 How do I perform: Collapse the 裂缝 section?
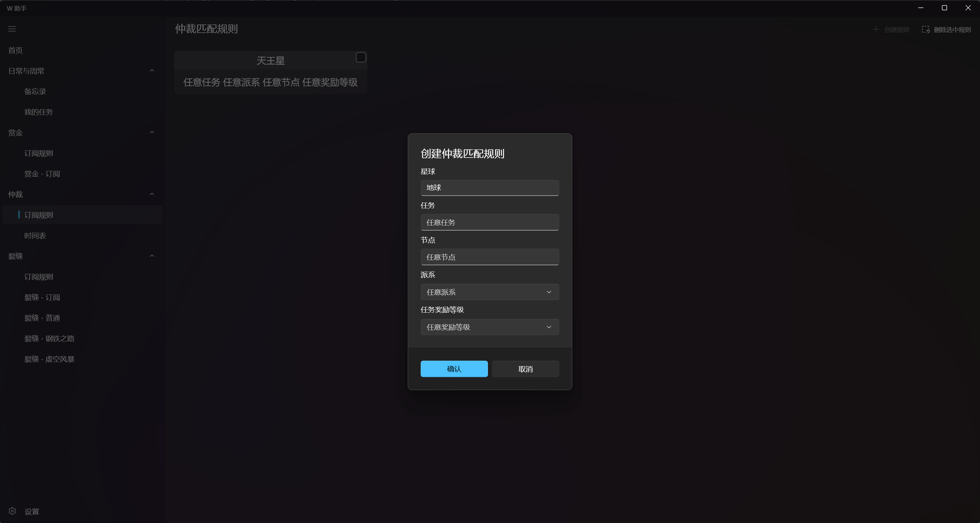pos(151,256)
